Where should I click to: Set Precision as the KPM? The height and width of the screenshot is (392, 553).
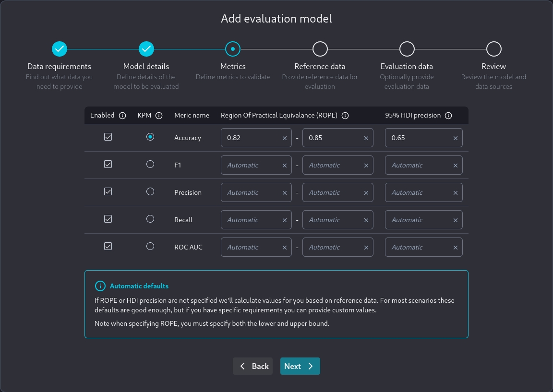click(x=150, y=192)
